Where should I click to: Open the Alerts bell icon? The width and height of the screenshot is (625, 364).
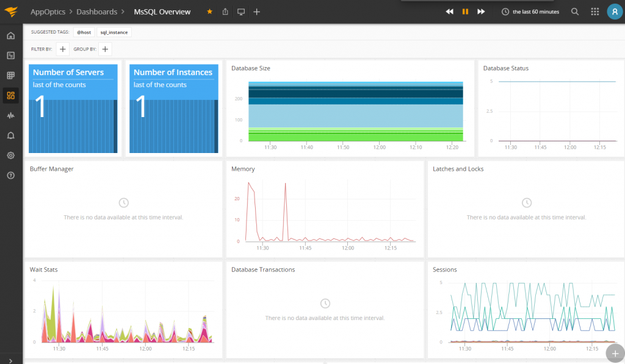click(10, 135)
